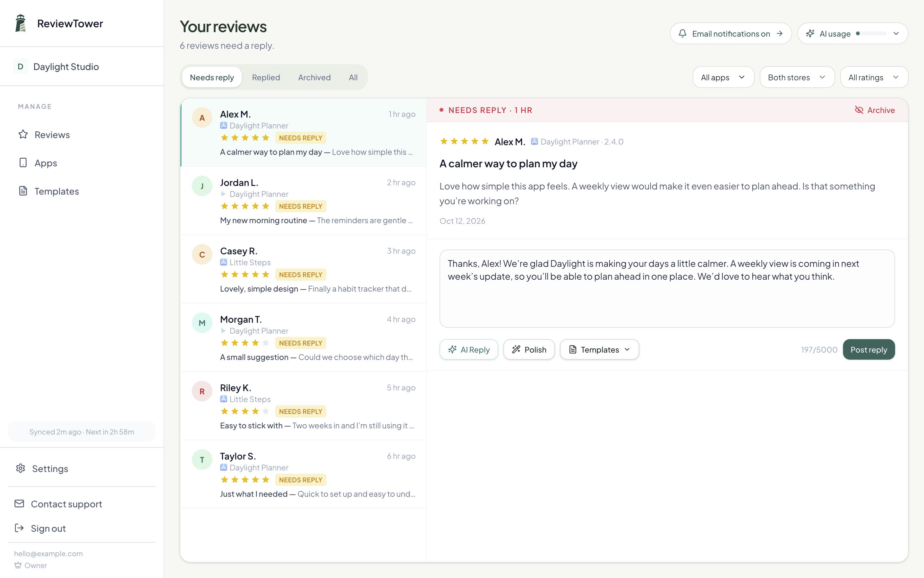Click the Polish button
The height and width of the screenshot is (578, 924).
(x=529, y=349)
